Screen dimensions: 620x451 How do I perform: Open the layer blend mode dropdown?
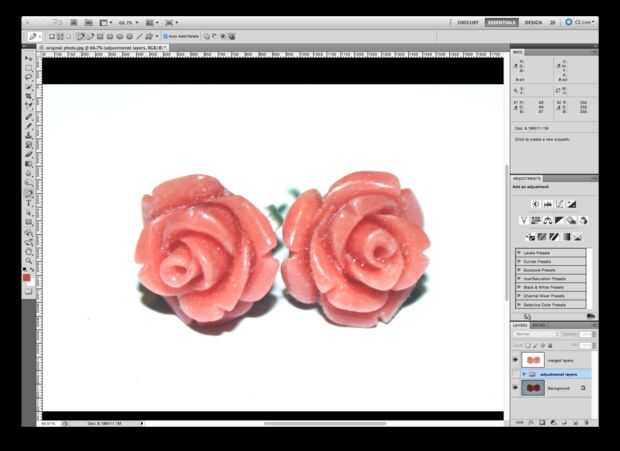click(536, 334)
